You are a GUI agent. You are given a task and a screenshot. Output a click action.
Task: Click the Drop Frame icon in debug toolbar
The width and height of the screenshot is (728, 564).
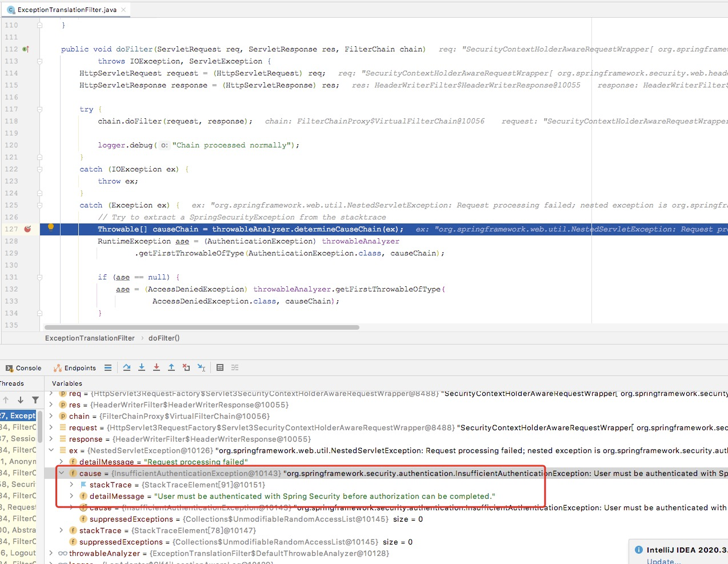(x=187, y=368)
